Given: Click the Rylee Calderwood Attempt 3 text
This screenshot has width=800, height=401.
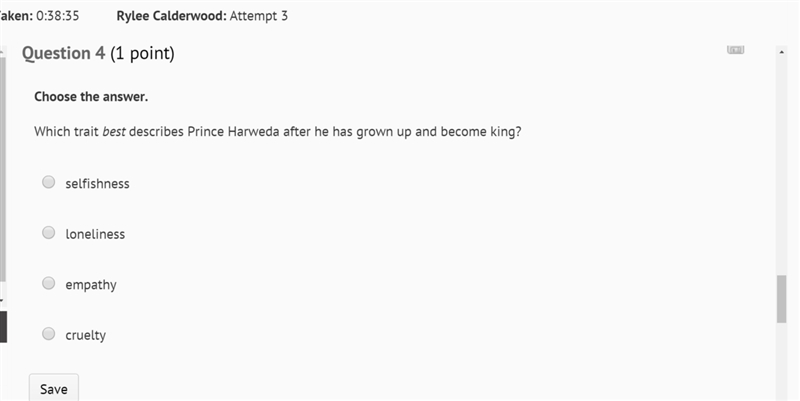Looking at the screenshot, I should point(202,16).
